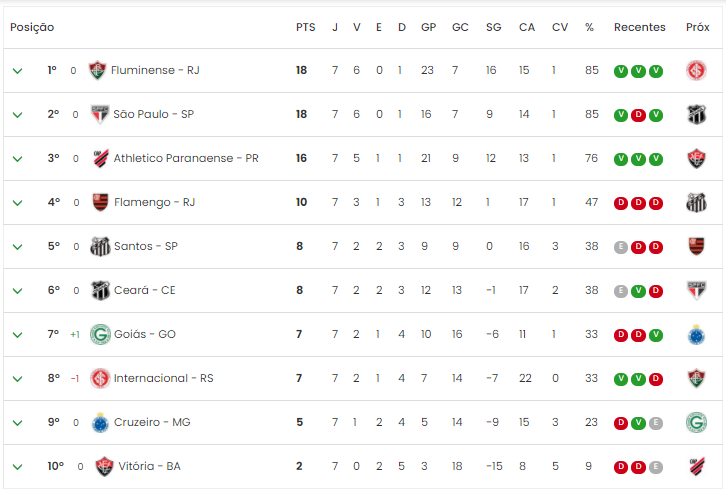Viewport: 726px width, 491px height.
Task: Open Vitória's next opponent Athletico crest
Action: click(x=696, y=466)
